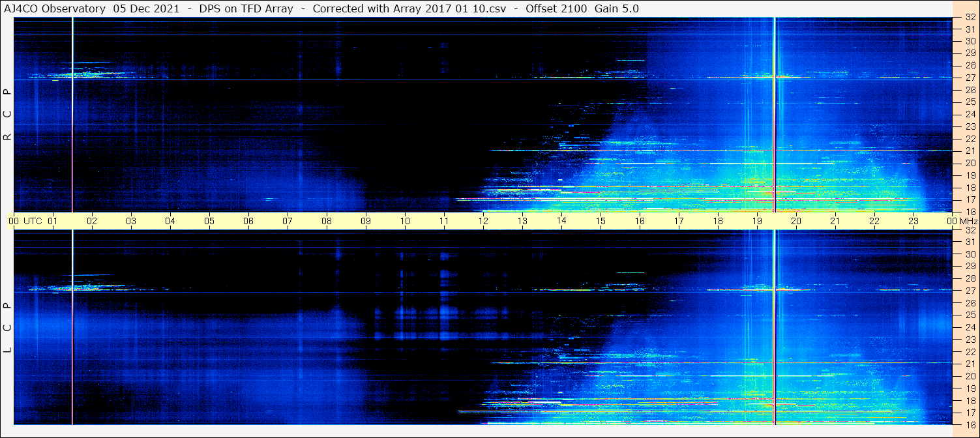Click 18 MHz label in LCP frequency scale
This screenshot has width=980, height=438.
[x=970, y=400]
